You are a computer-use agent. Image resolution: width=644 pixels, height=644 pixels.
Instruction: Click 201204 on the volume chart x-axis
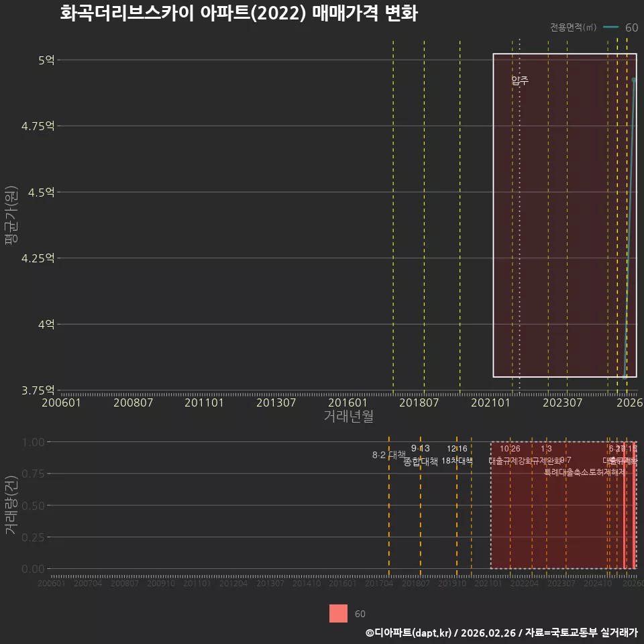tap(233, 583)
